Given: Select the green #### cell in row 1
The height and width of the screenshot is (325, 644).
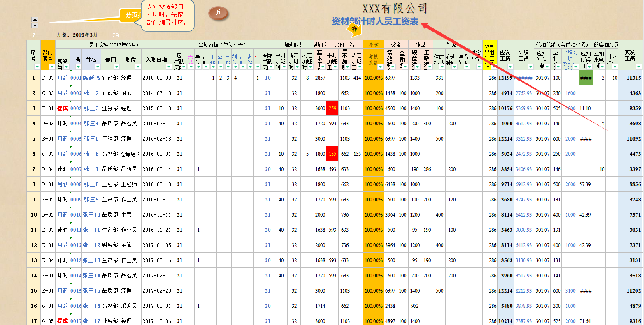Looking at the screenshot, I should [586, 78].
